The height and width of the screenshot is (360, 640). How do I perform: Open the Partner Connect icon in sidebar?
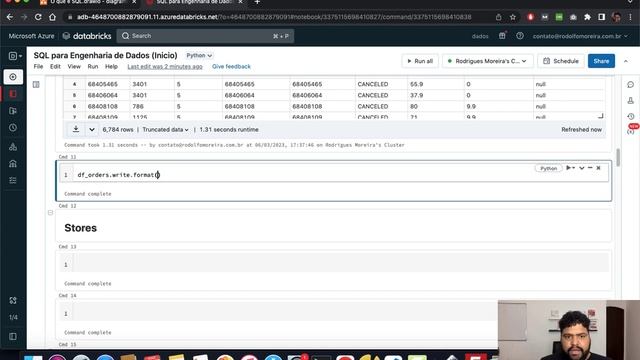(x=13, y=300)
